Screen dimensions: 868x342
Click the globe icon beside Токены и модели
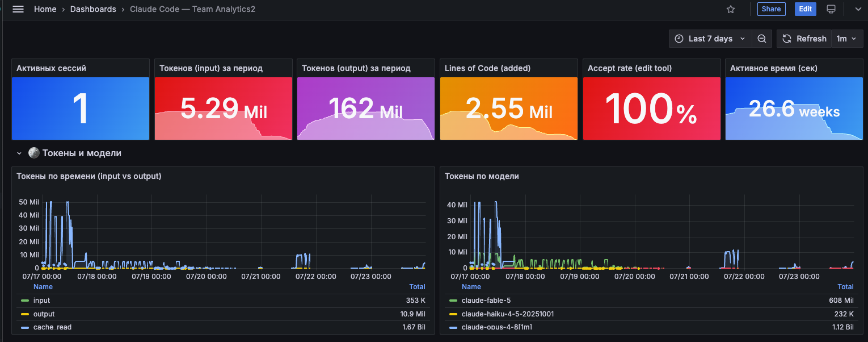(x=34, y=153)
